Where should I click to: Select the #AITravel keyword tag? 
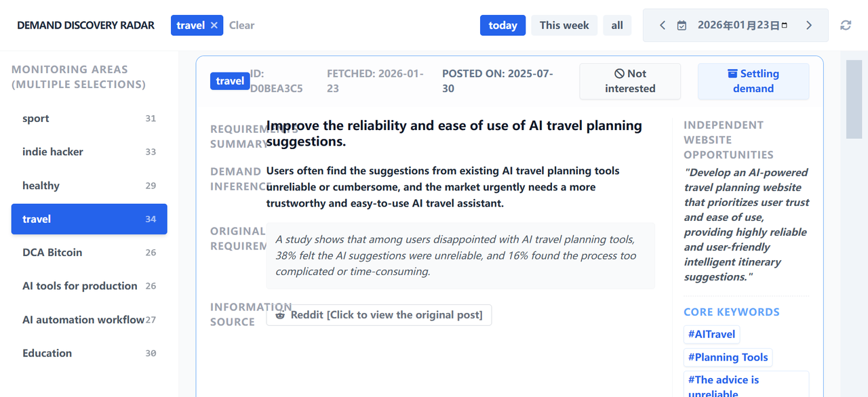point(711,334)
